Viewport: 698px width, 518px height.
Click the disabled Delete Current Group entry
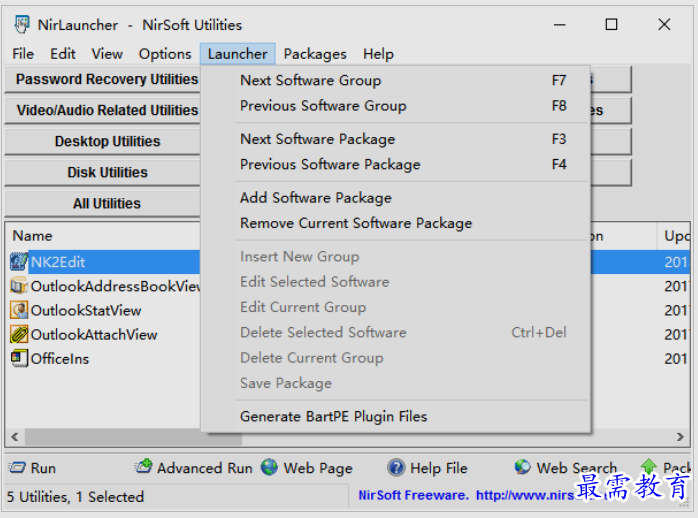pos(396,358)
